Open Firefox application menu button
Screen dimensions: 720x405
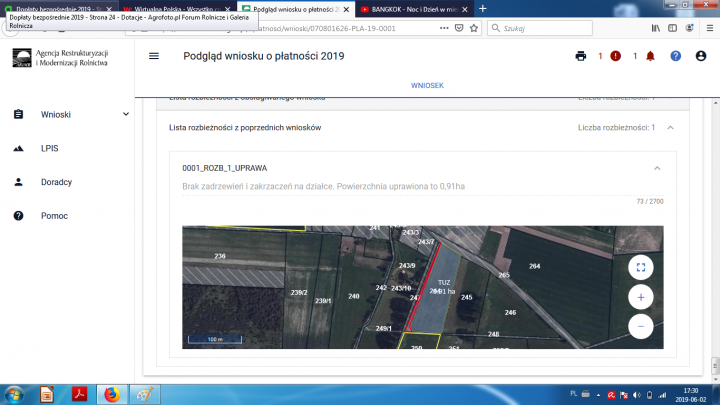(x=709, y=28)
